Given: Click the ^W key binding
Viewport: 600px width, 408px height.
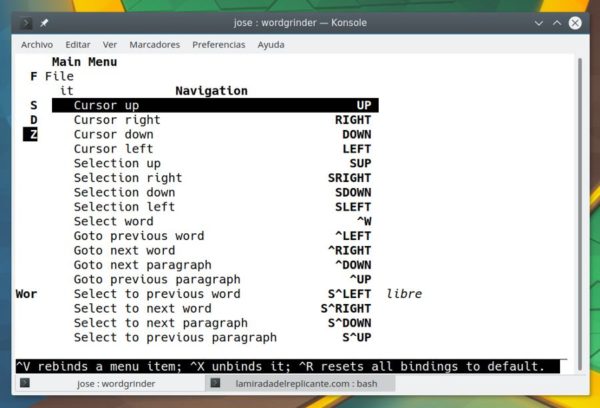Looking at the screenshot, I should point(364,221).
